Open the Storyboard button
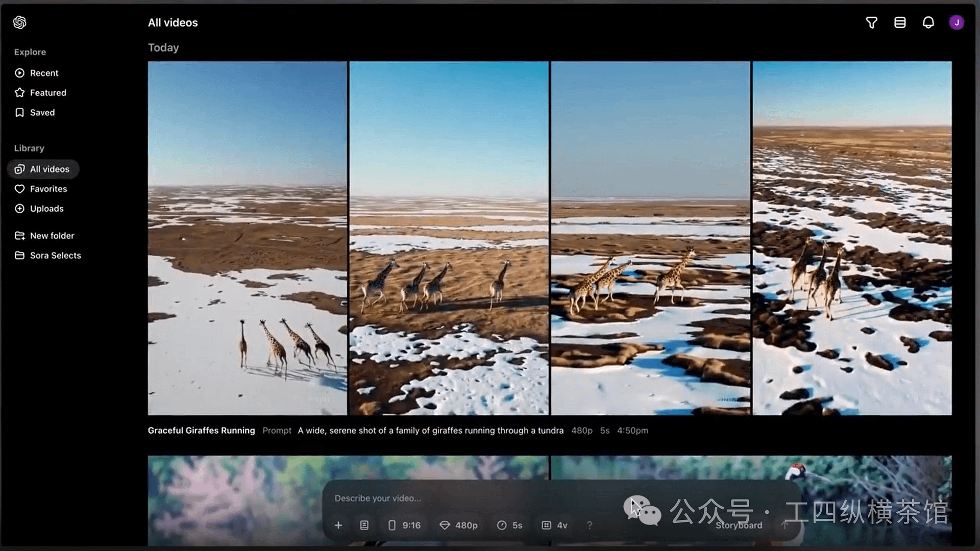 (x=738, y=525)
